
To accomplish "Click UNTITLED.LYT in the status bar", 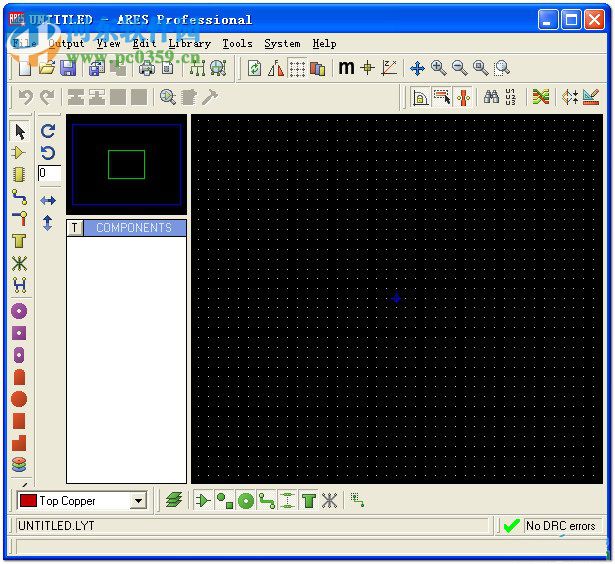I will 56,526.
